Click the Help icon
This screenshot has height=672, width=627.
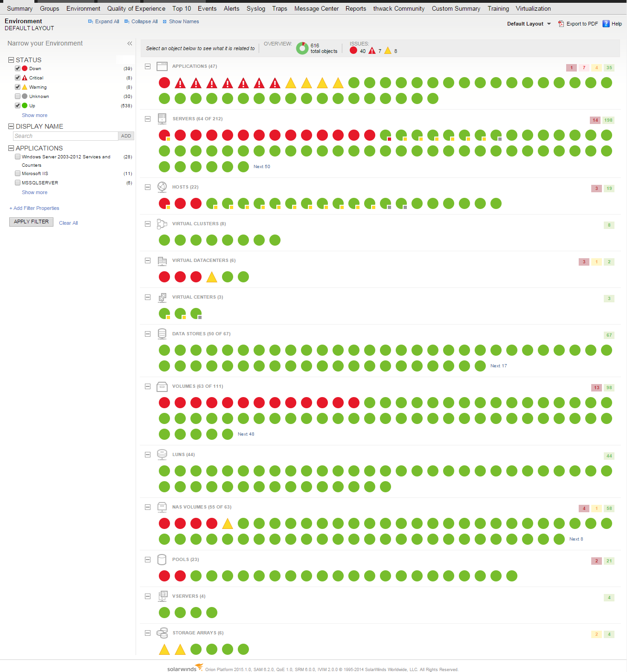pos(605,23)
